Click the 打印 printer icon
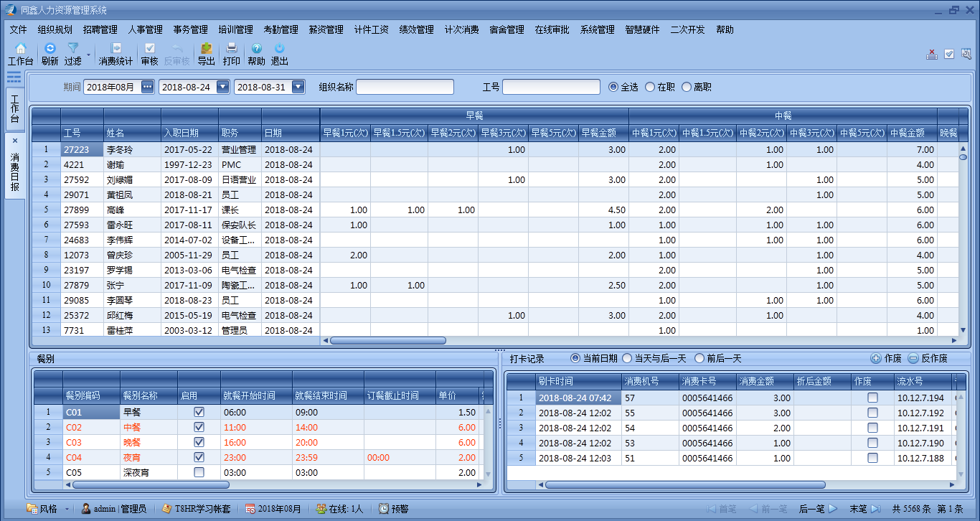 (231, 49)
